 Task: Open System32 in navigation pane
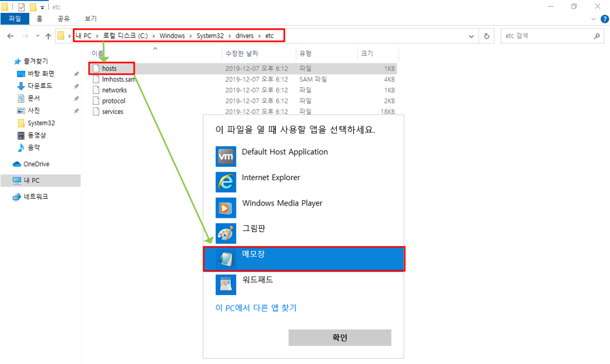37,123
